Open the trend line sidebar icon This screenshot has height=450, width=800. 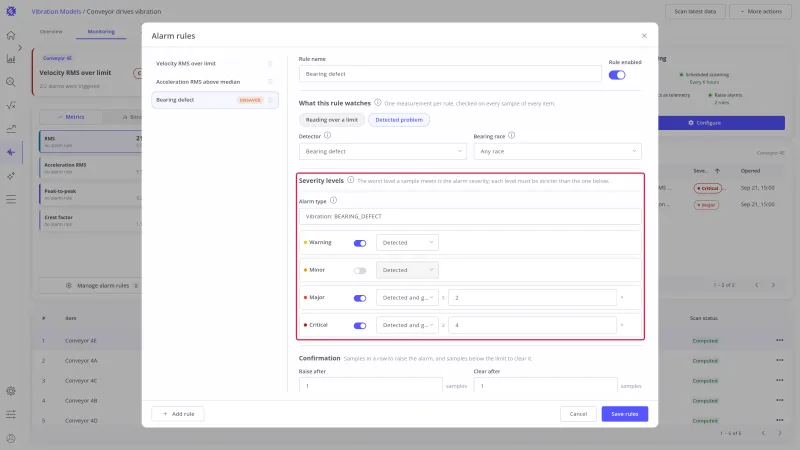coord(11,129)
